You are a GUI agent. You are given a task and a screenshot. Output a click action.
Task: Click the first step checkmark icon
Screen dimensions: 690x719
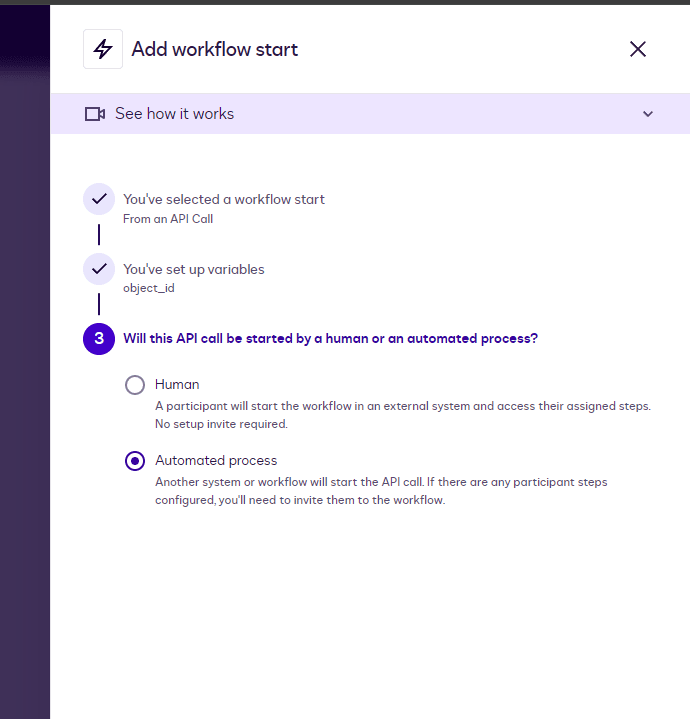(x=99, y=199)
